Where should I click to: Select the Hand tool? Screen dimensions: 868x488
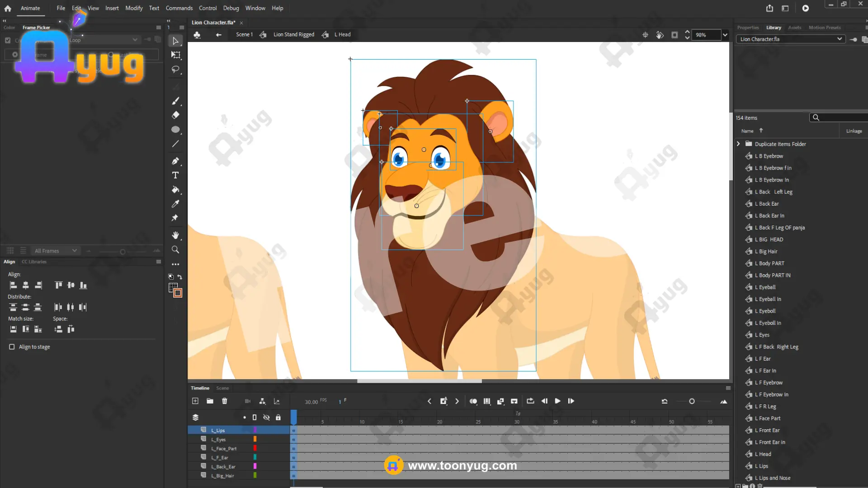pyautogui.click(x=175, y=235)
